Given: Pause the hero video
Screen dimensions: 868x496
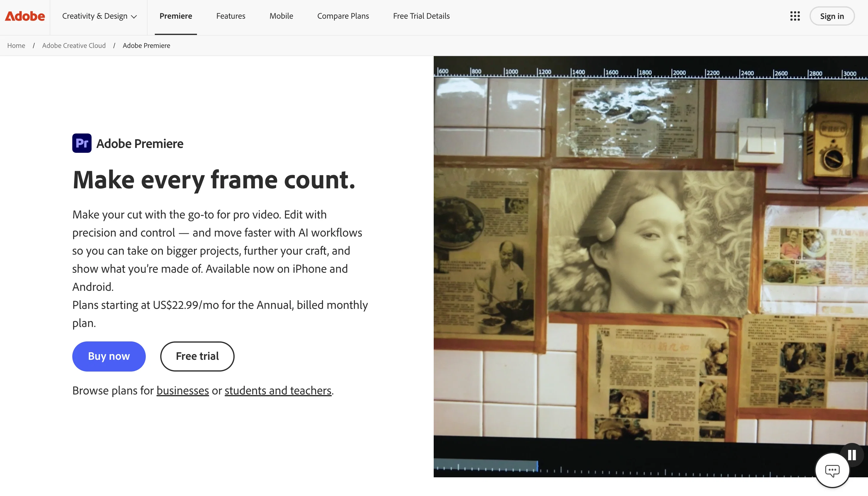Looking at the screenshot, I should [x=852, y=455].
